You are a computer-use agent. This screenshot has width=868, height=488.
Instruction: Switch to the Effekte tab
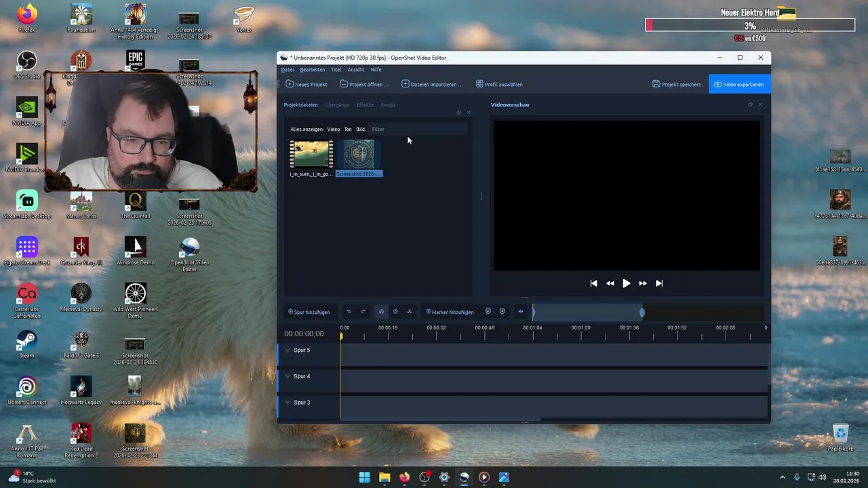point(365,105)
